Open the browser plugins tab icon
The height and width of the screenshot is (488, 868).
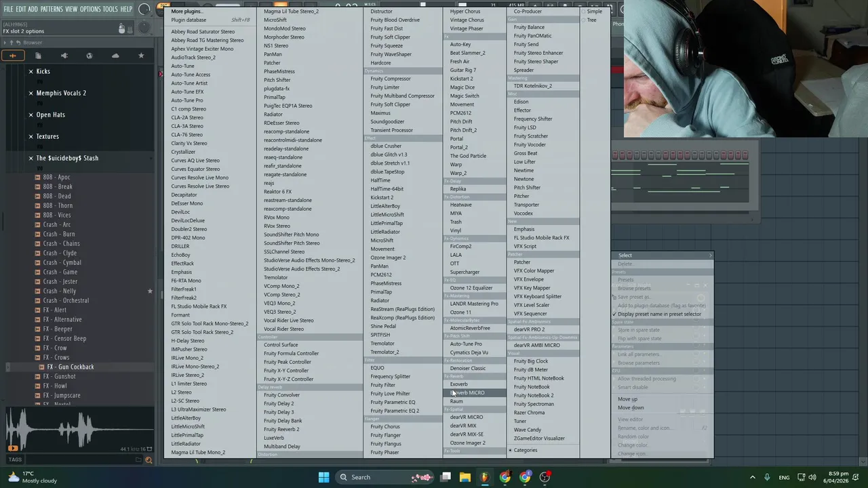pos(64,56)
